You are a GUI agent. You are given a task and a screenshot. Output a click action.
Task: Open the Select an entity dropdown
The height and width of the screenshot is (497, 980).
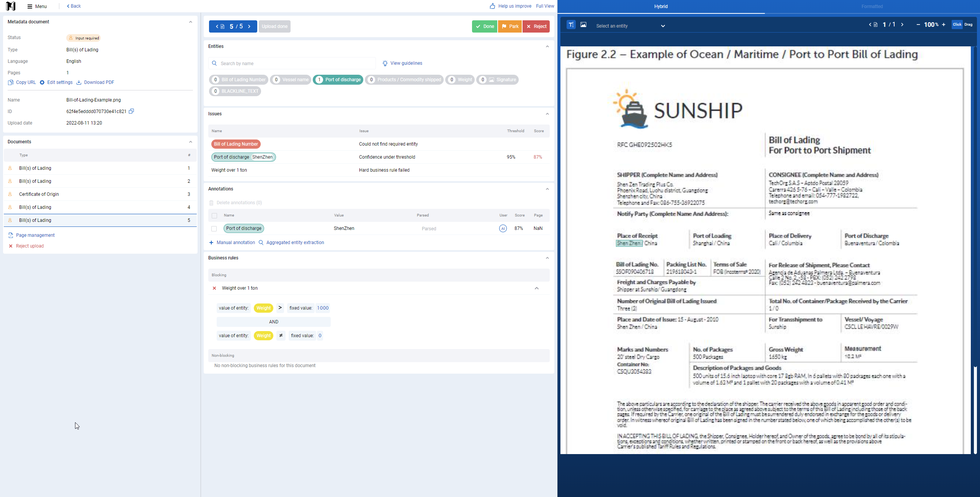(630, 26)
